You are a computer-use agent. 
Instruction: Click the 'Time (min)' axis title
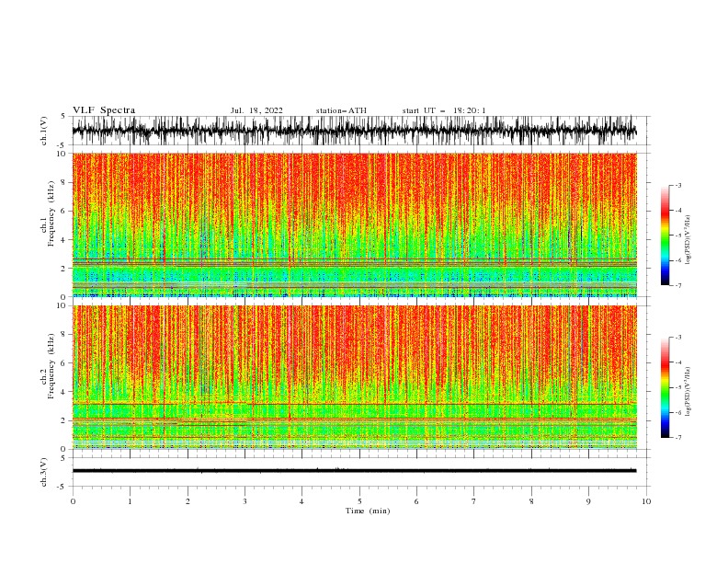(368, 511)
